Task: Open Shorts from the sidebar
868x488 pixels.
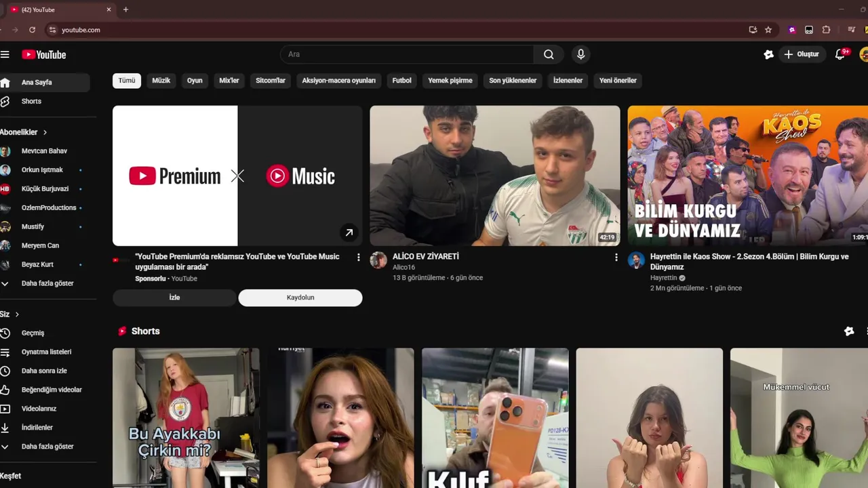Action: (x=31, y=101)
